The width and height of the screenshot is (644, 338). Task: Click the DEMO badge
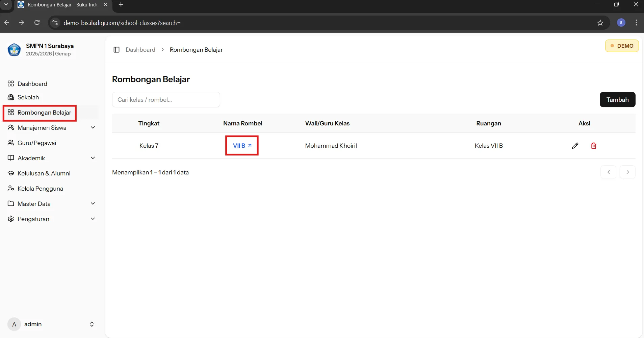pyautogui.click(x=622, y=46)
